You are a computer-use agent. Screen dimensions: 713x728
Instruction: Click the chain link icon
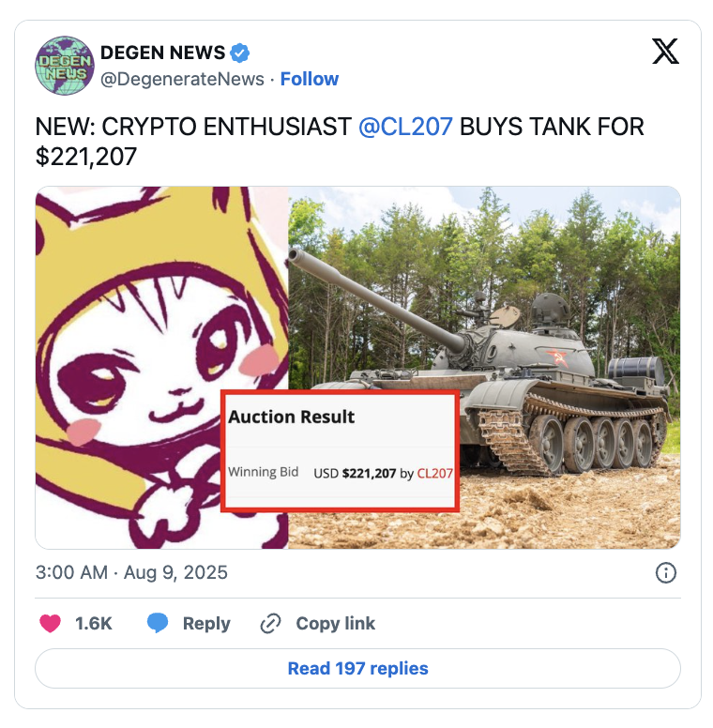click(x=270, y=624)
